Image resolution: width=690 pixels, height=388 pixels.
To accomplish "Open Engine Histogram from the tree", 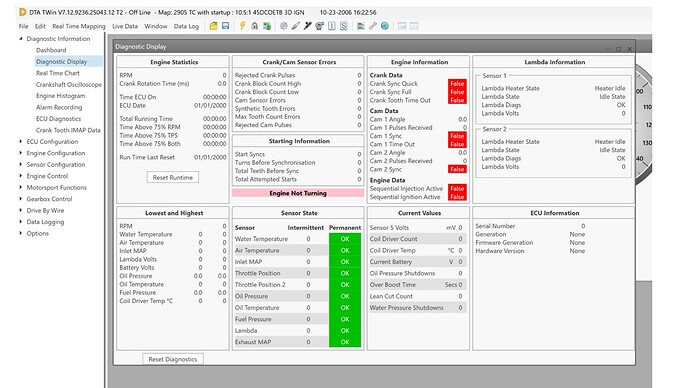I will pos(61,96).
